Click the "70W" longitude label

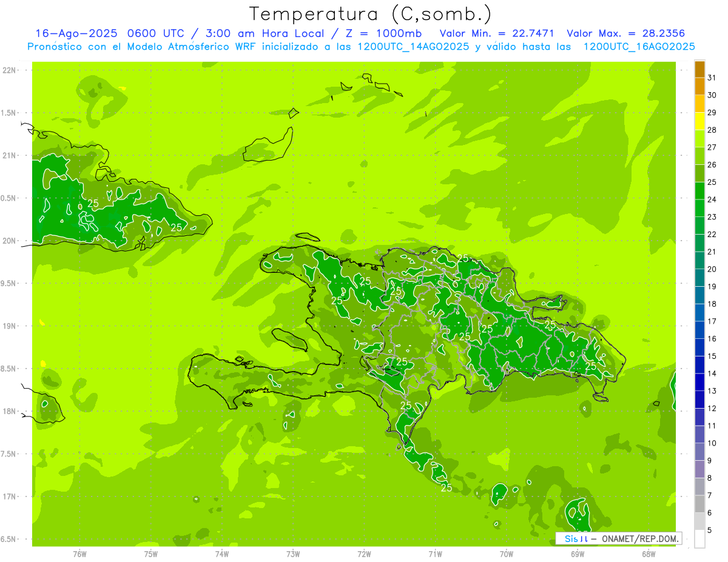tap(507, 554)
